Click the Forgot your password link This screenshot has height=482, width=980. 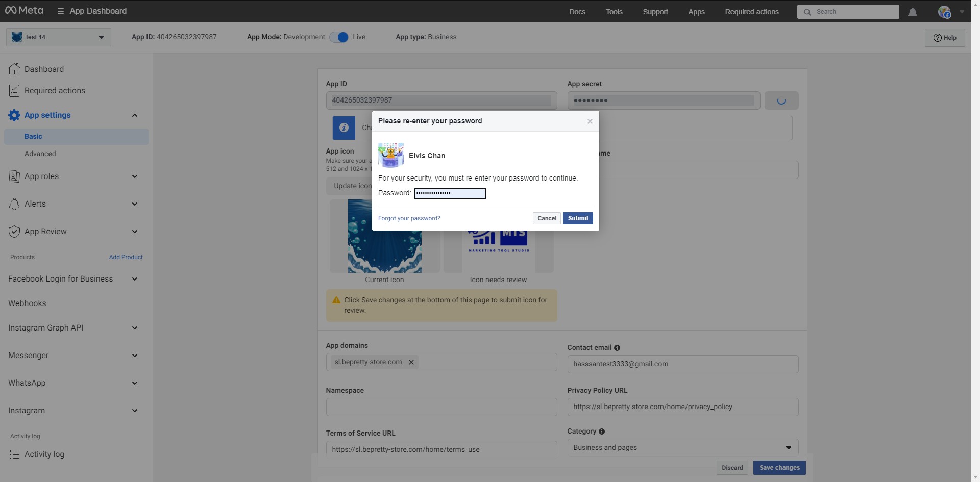click(x=409, y=218)
